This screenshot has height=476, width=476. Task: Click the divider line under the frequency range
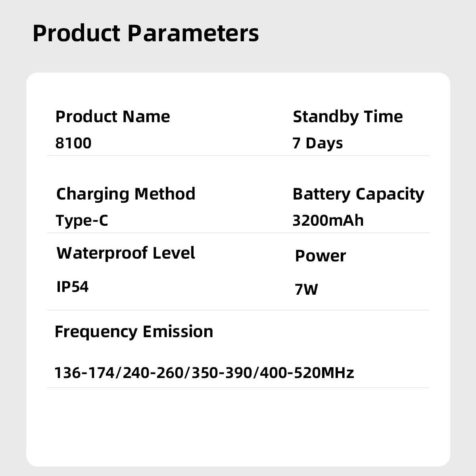[238, 388]
